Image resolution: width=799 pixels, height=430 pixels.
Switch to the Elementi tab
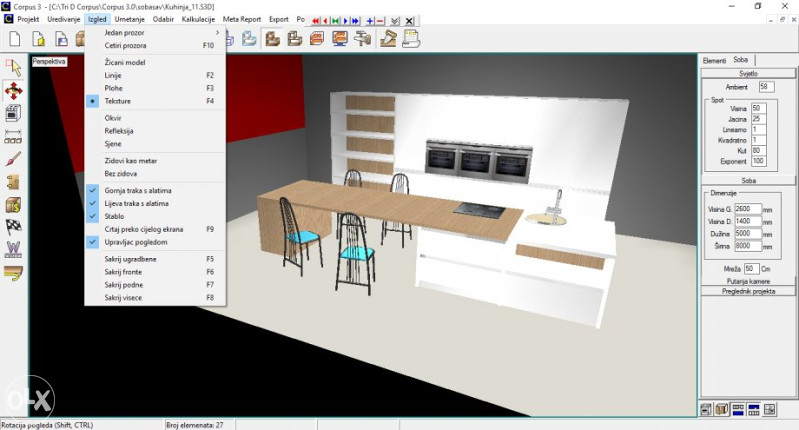point(714,61)
